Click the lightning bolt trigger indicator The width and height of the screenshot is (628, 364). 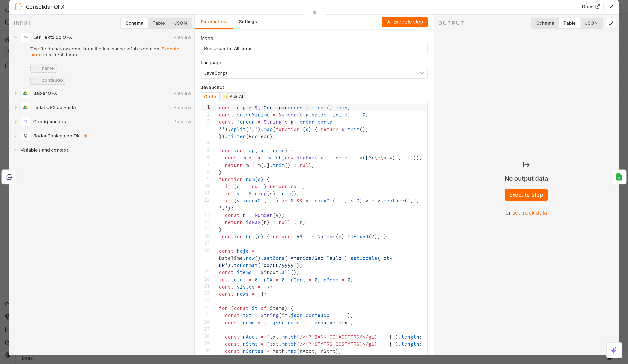tap(85, 136)
